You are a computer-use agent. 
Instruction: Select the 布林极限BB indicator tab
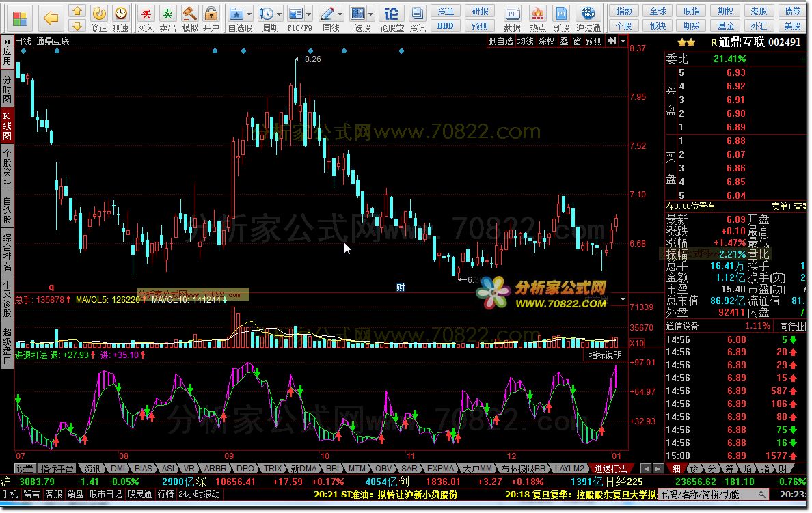pyautogui.click(x=522, y=469)
